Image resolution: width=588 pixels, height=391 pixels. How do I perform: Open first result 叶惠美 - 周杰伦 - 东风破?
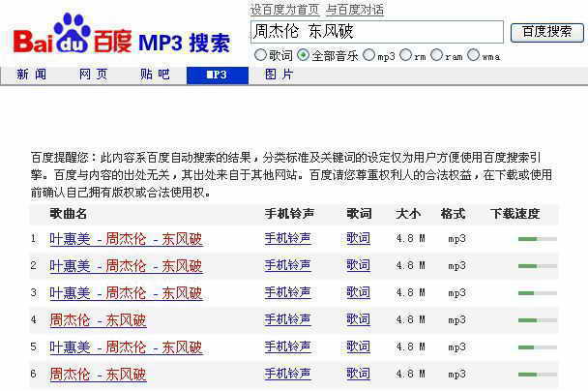pos(126,239)
